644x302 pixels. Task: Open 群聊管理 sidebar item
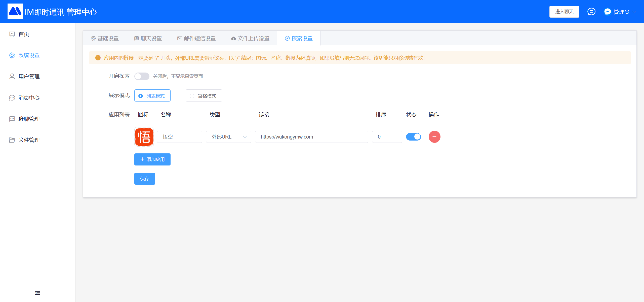(29, 119)
